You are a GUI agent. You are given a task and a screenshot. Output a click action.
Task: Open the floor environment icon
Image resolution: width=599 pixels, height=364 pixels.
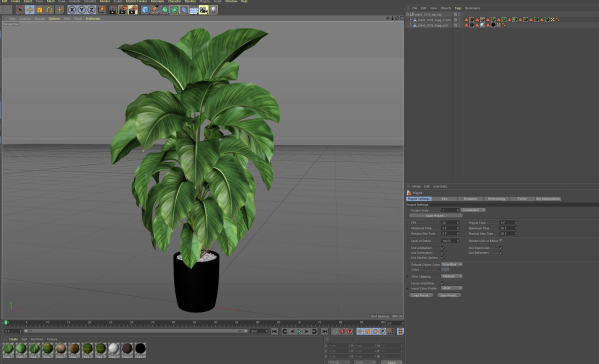point(194,10)
